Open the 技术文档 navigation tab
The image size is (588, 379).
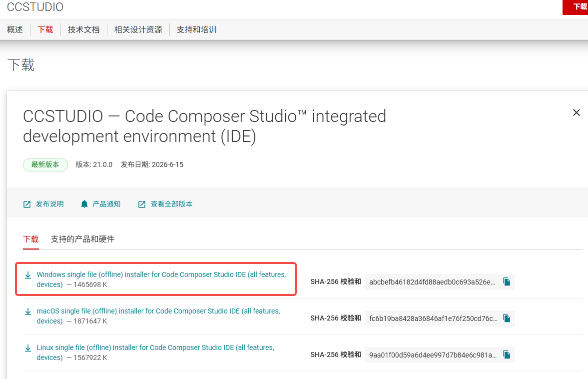coord(83,29)
